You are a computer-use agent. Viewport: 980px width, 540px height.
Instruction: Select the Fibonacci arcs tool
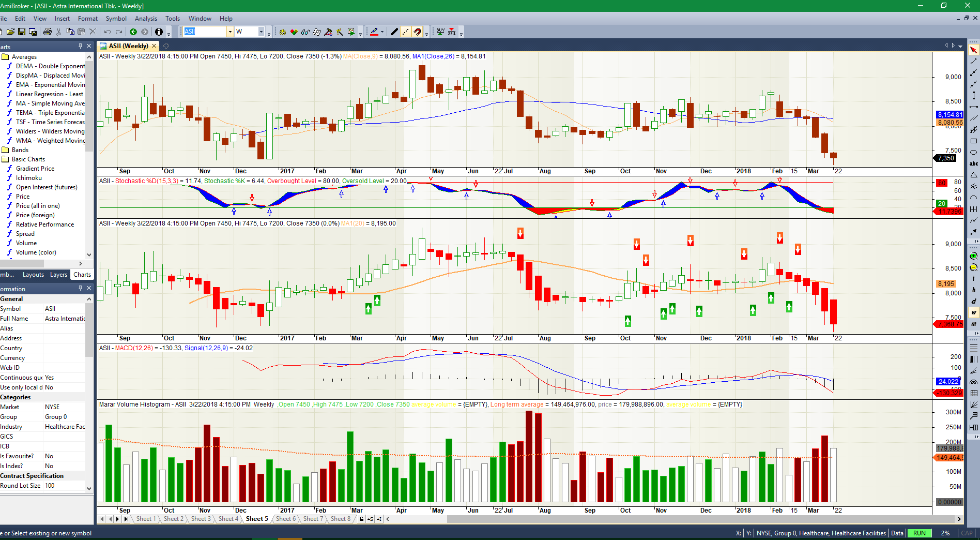tap(974, 382)
